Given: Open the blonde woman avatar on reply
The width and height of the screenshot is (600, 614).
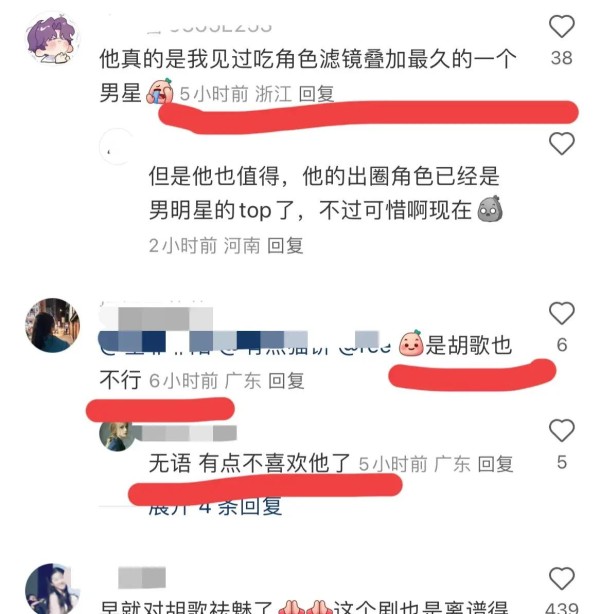Looking at the screenshot, I should (117, 435).
